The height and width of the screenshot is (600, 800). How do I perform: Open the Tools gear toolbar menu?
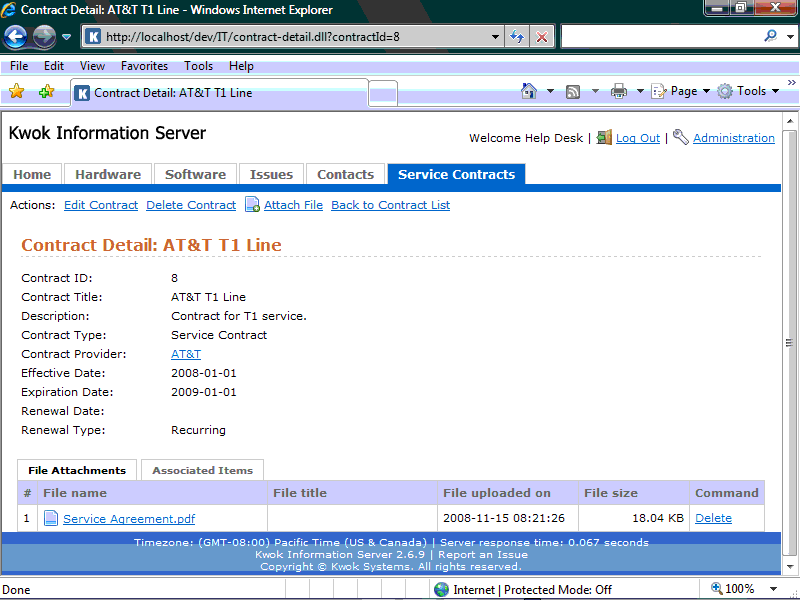coord(748,91)
